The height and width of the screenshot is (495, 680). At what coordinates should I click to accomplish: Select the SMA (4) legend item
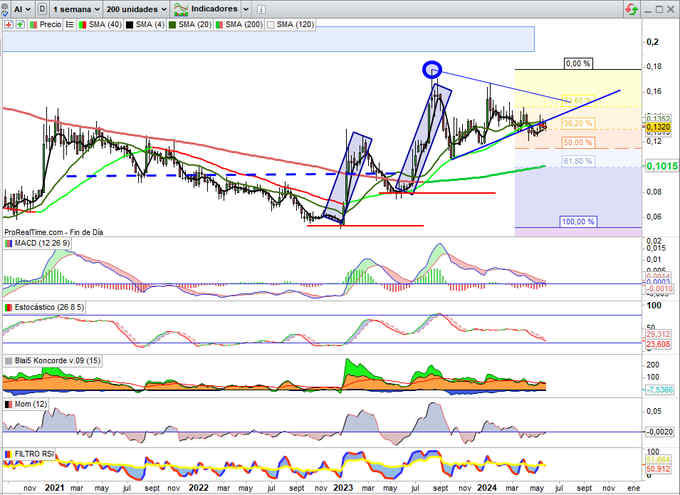tap(150, 25)
